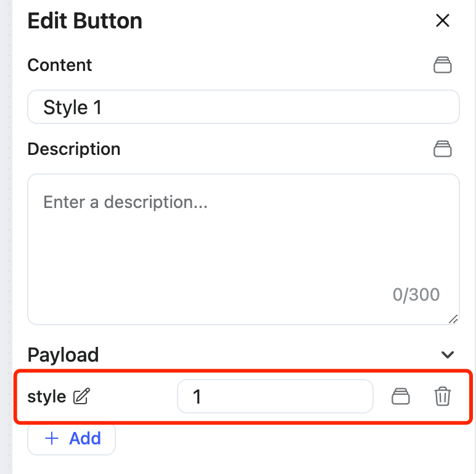This screenshot has height=474, width=476.
Task: Open variable picker for the Content field
Action: pos(443,65)
